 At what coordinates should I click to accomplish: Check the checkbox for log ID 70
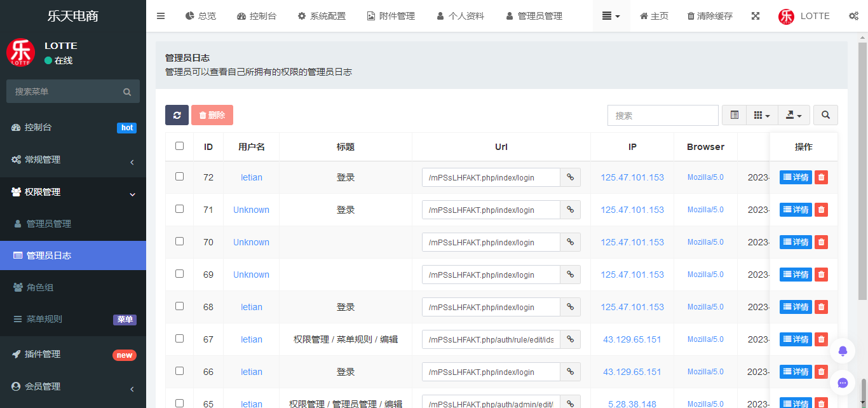click(x=179, y=241)
